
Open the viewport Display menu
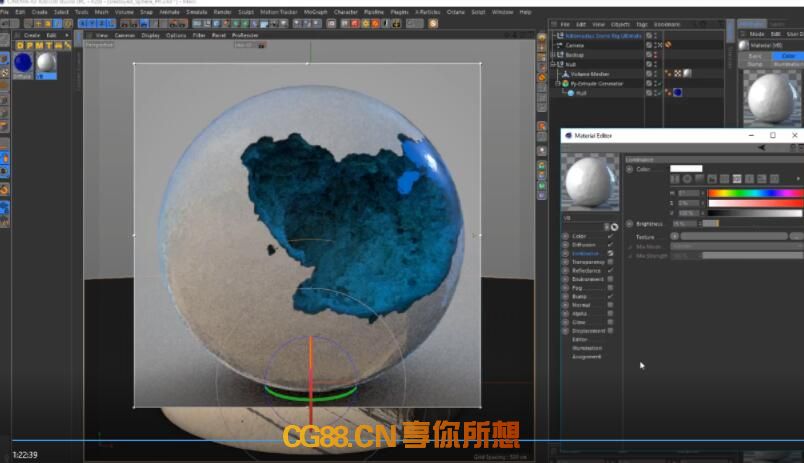150,35
